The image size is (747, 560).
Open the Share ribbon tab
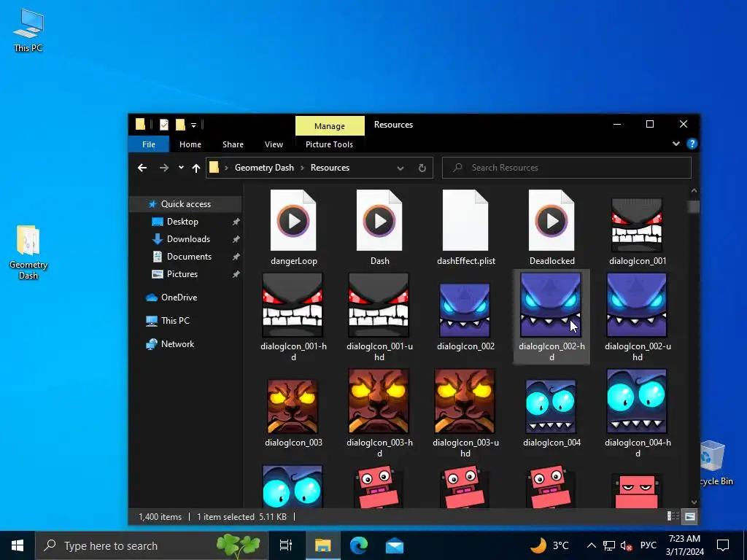coord(233,144)
